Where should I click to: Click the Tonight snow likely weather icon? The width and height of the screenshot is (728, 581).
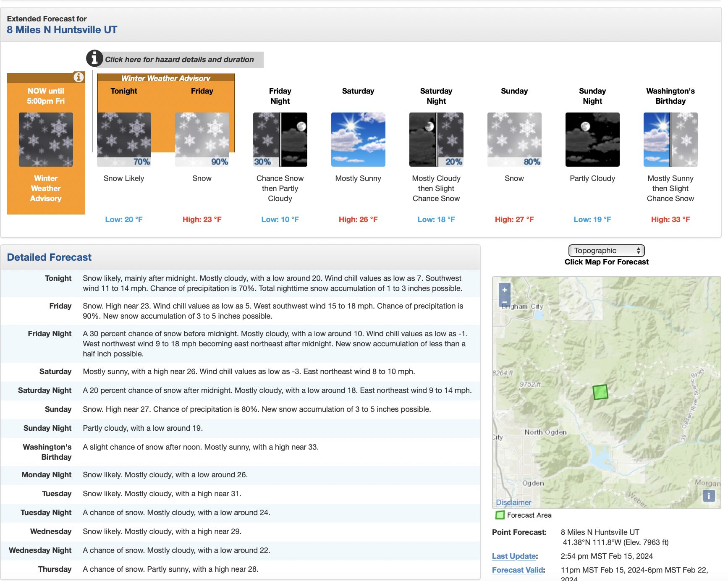(124, 139)
